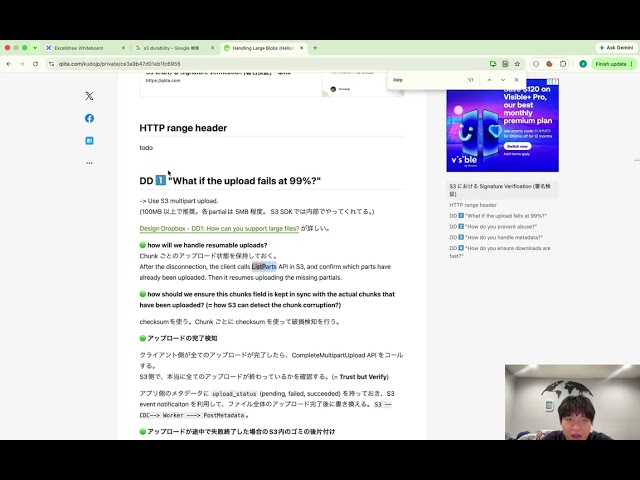
Task: Jump to HTTP range header in contents
Action: [x=473, y=205]
